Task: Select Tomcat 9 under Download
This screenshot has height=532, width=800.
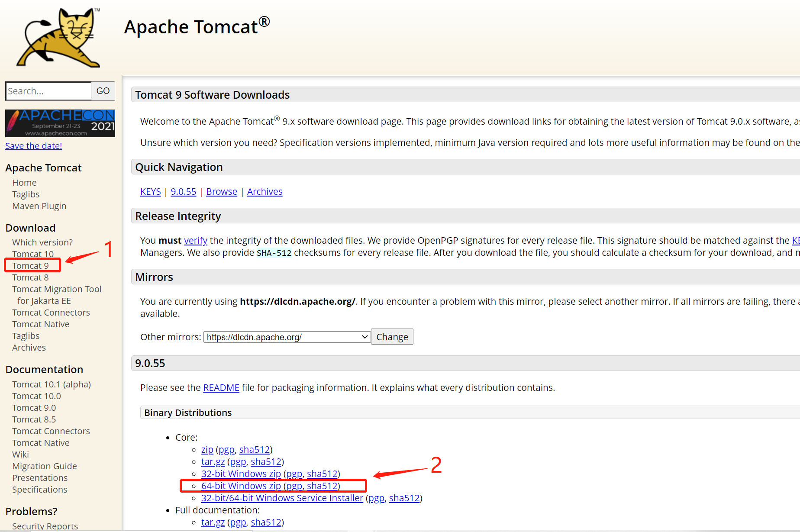Action: click(x=30, y=266)
